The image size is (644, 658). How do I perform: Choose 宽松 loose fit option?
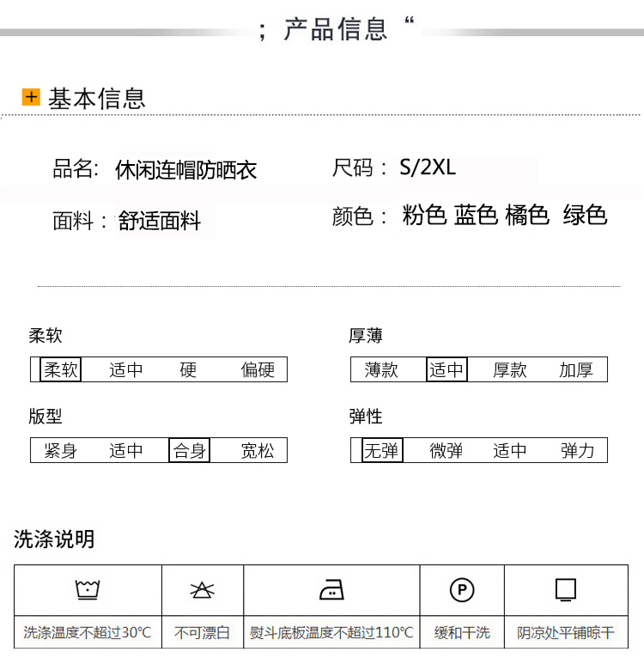[258, 450]
